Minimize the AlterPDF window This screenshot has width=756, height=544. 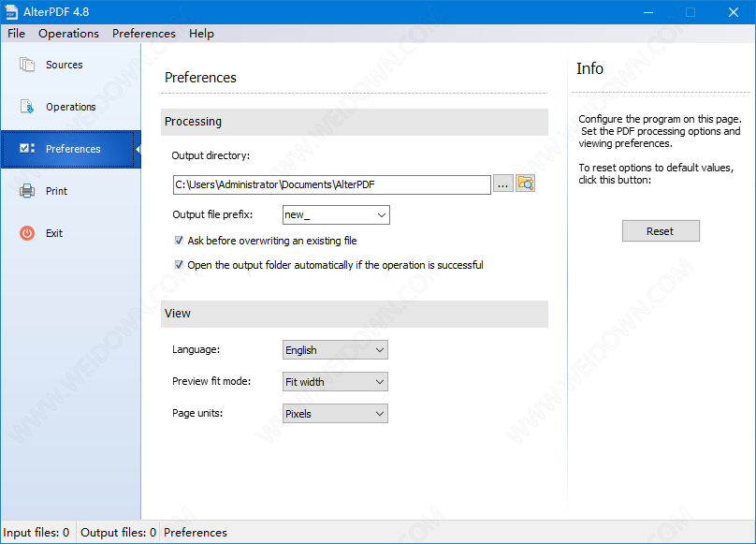(648, 12)
